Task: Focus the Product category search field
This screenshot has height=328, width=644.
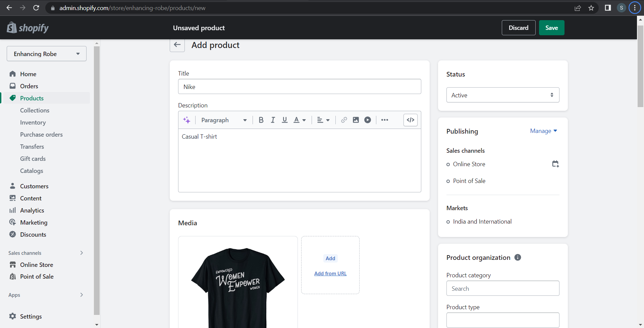Action: click(x=503, y=288)
